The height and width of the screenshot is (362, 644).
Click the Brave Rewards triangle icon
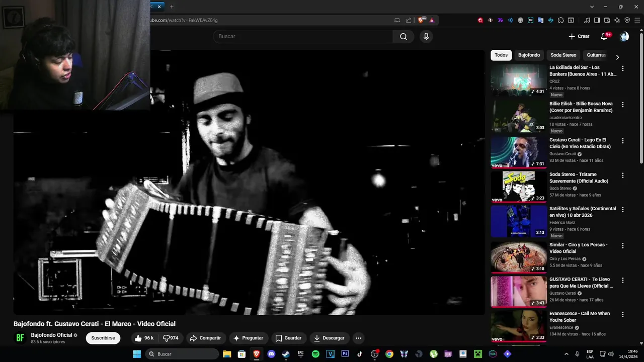[432, 20]
